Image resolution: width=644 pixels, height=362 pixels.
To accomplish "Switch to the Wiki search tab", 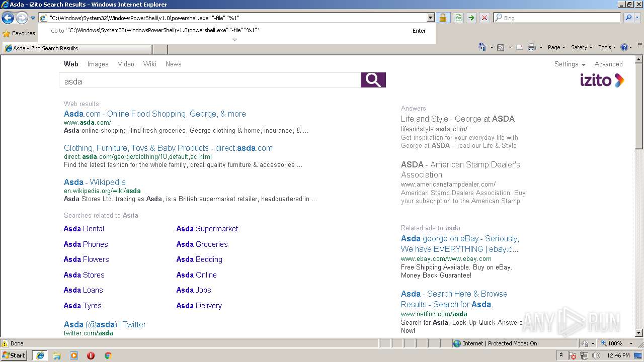I will coord(149,64).
